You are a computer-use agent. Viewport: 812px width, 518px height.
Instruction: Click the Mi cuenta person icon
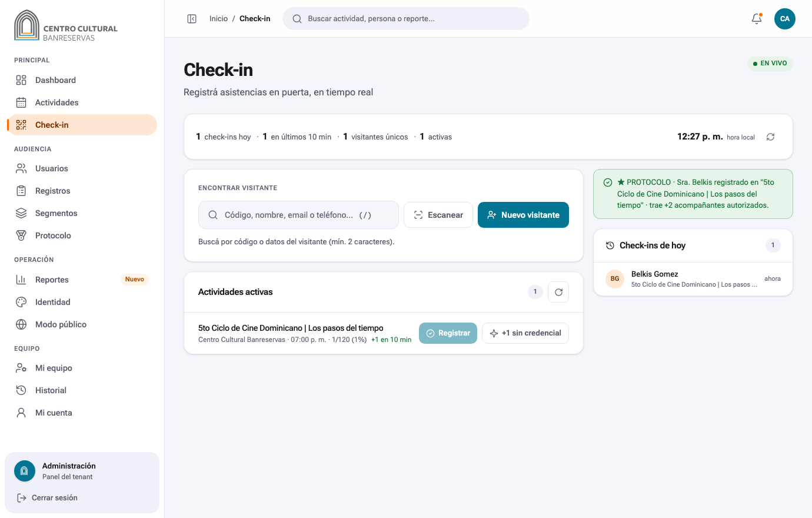[21, 413]
